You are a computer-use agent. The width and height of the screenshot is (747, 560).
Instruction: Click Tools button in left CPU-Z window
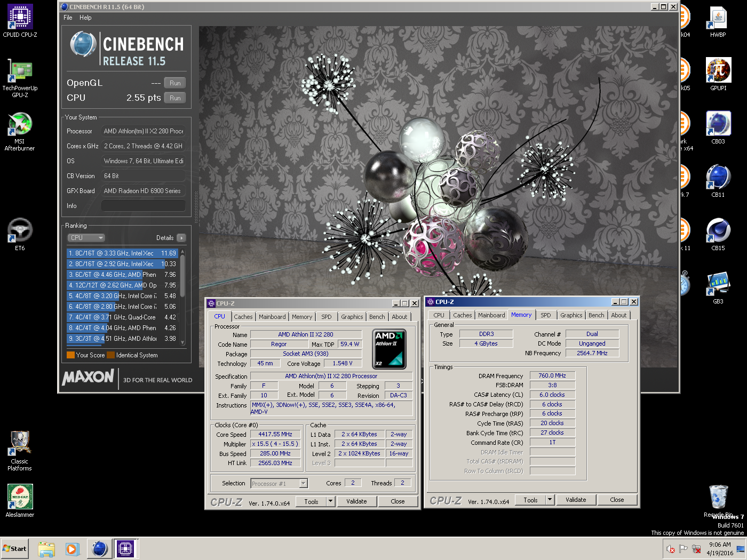(x=312, y=502)
